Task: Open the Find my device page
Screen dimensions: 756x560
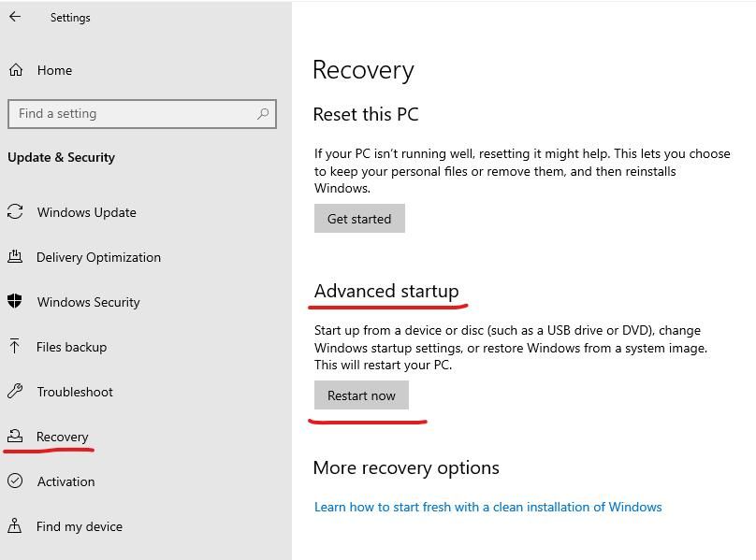Action: (79, 526)
